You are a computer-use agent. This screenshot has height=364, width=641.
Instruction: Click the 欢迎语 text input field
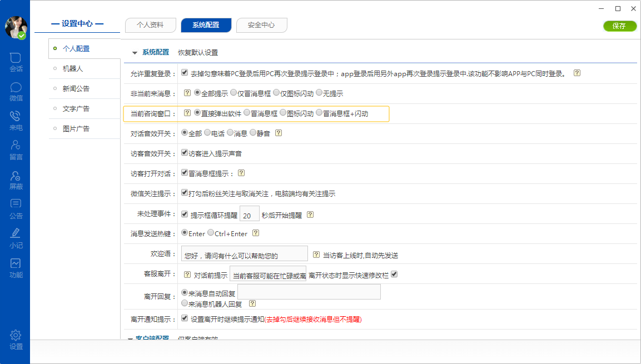[x=245, y=254]
